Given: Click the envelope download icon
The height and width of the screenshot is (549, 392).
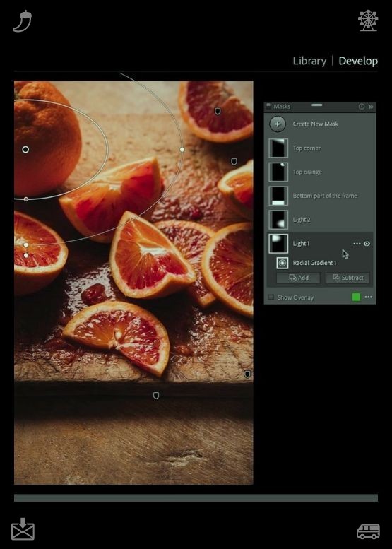Looking at the screenshot, I should coord(23,529).
